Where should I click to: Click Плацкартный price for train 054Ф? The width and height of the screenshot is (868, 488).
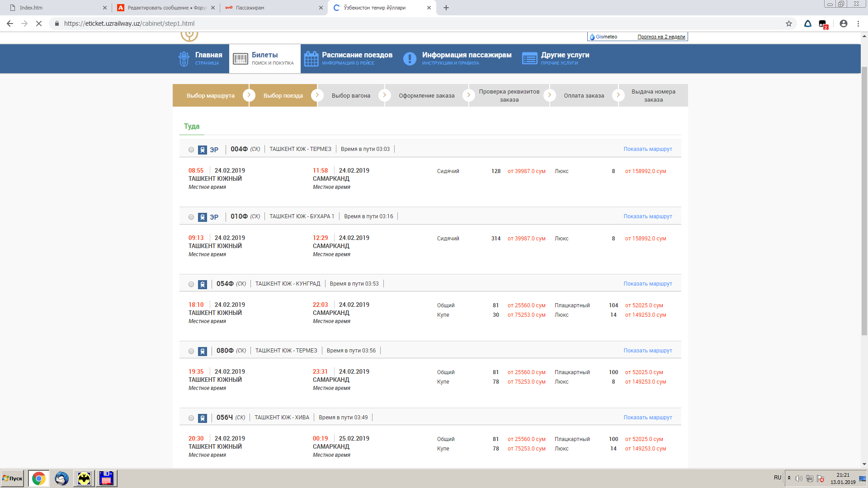[x=644, y=305]
